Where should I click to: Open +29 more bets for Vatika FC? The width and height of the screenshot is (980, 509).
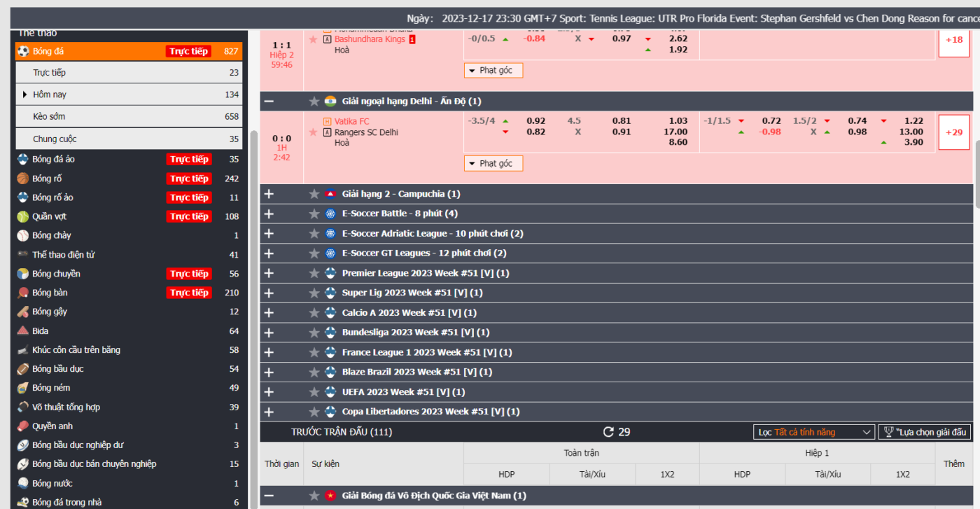click(953, 132)
